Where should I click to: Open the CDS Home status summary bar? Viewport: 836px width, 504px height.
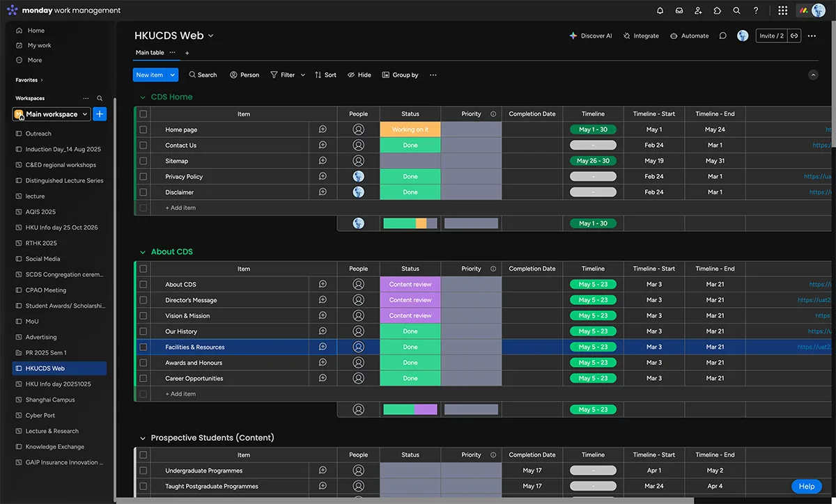[x=410, y=223]
